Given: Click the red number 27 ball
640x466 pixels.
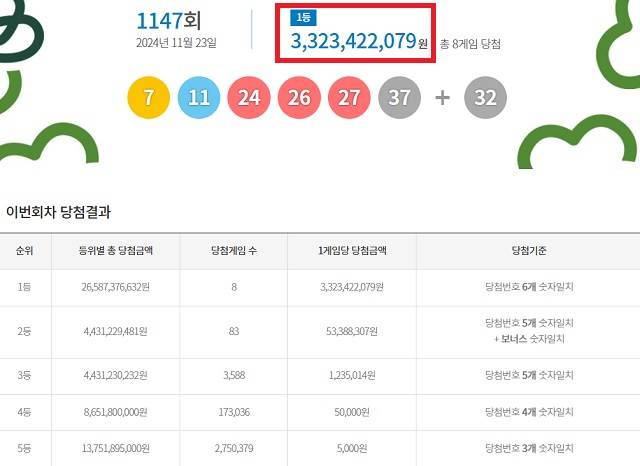Looking at the screenshot, I should tap(349, 98).
